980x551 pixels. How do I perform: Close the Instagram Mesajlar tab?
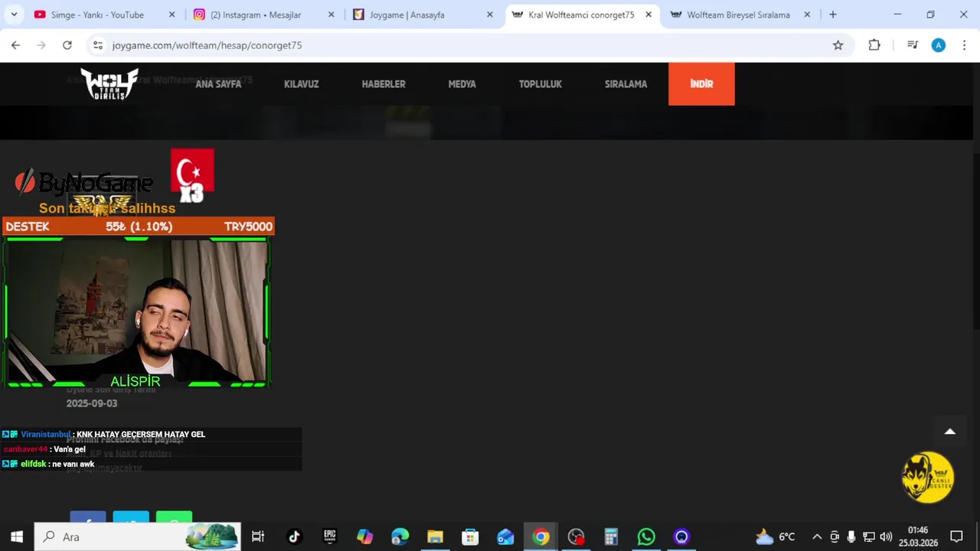[331, 15]
